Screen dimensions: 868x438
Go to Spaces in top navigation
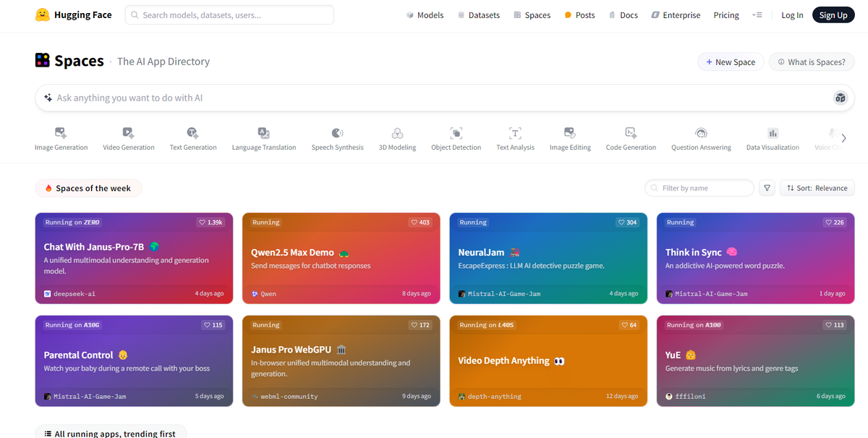pos(532,14)
